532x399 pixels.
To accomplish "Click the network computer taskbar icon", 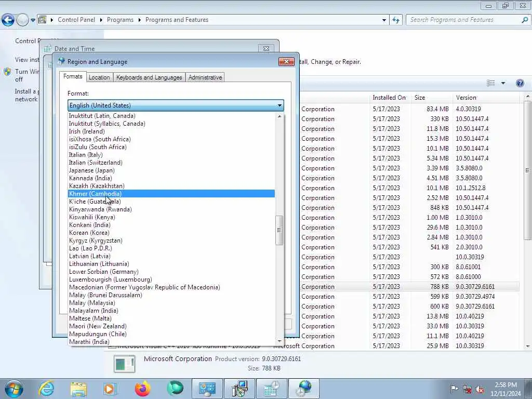I will 240,389.
